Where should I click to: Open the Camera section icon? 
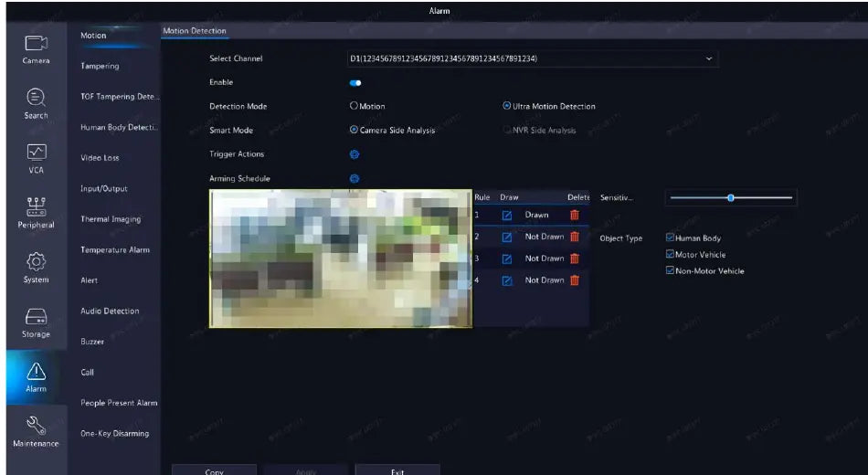click(36, 43)
